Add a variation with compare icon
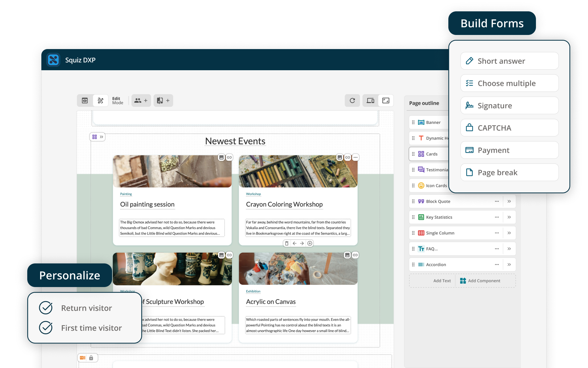The width and height of the screenshot is (588, 368). click(163, 101)
